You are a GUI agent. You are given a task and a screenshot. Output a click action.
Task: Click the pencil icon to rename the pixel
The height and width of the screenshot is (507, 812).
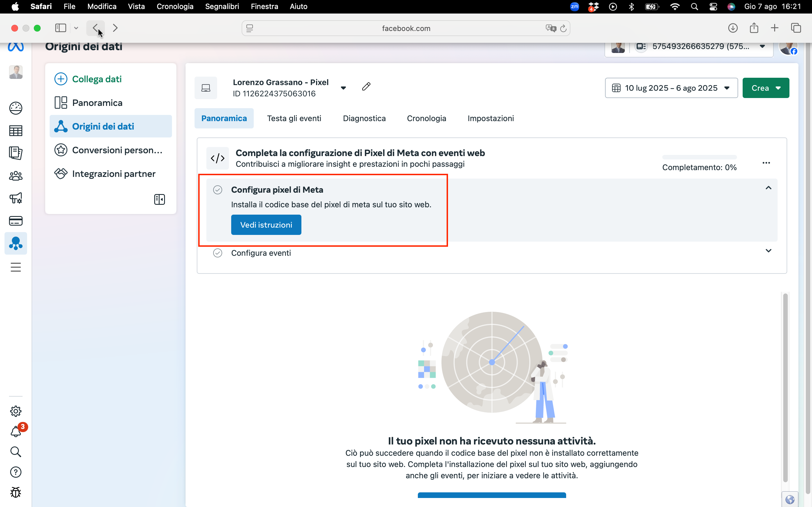(366, 86)
